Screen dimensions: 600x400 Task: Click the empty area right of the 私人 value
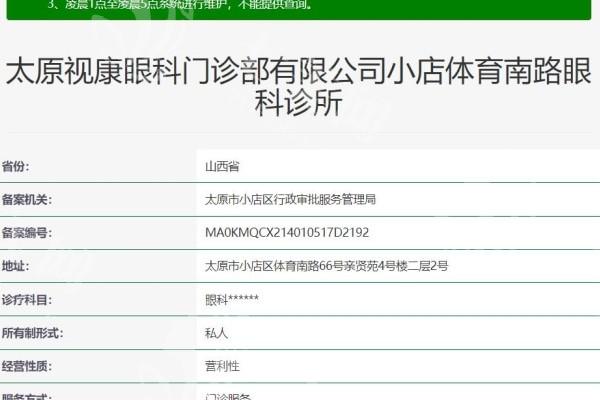(x=420, y=332)
